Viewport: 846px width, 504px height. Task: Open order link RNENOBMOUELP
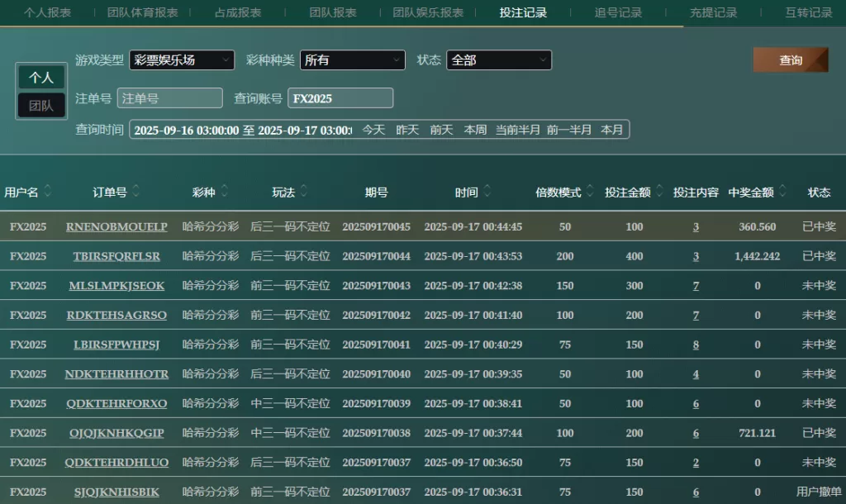(x=116, y=226)
